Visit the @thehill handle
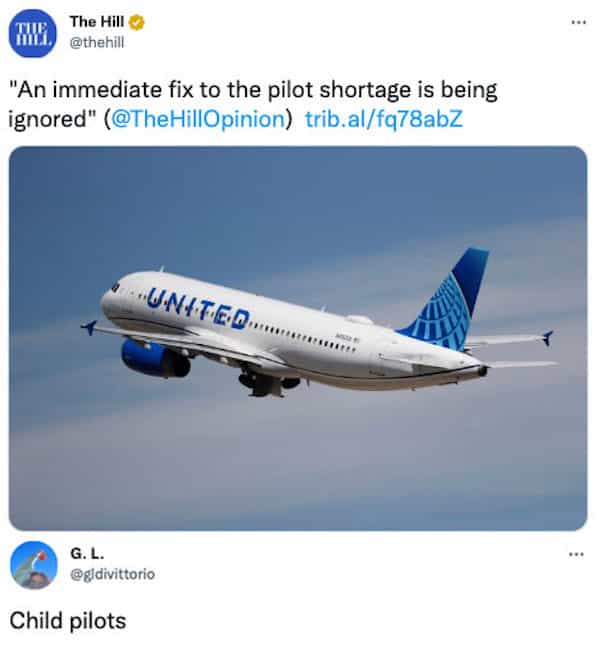The height and width of the screenshot is (645, 600). 95,42
